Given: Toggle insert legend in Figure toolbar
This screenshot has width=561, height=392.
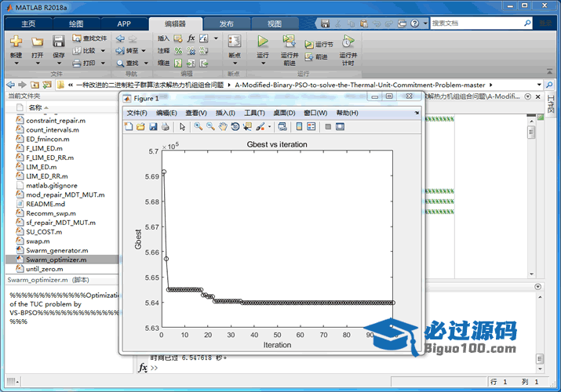Looking at the screenshot, I should coord(311,126).
